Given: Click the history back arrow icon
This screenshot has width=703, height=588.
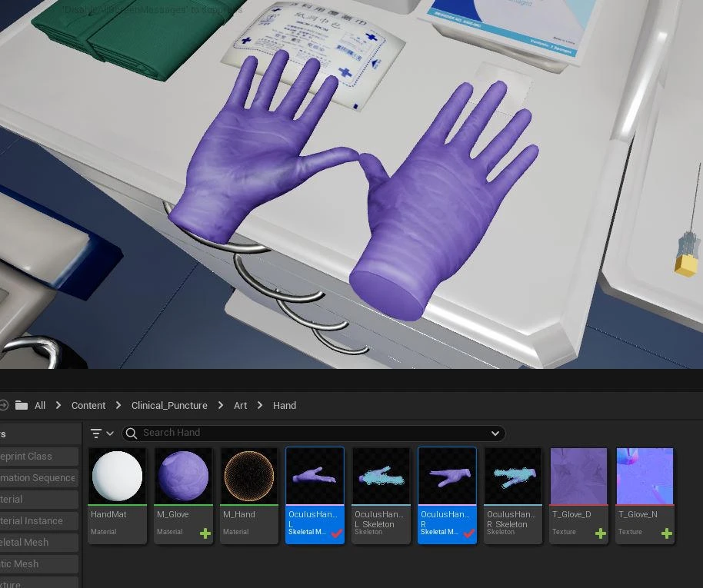Looking at the screenshot, I should pos(4,406).
